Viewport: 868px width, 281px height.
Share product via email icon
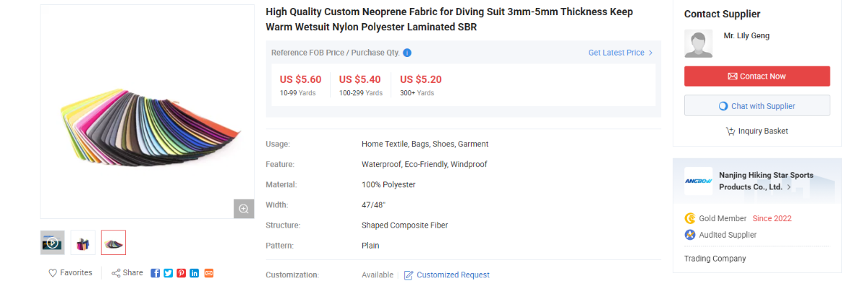tap(209, 273)
